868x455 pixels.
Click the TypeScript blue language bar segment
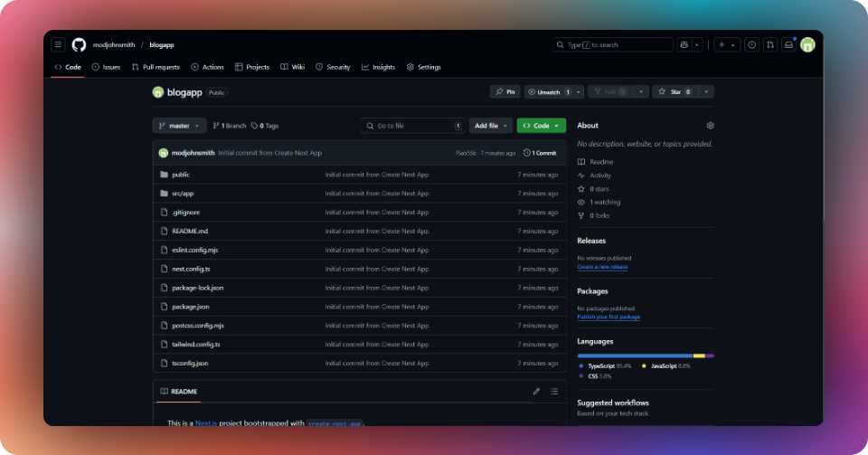pos(635,355)
